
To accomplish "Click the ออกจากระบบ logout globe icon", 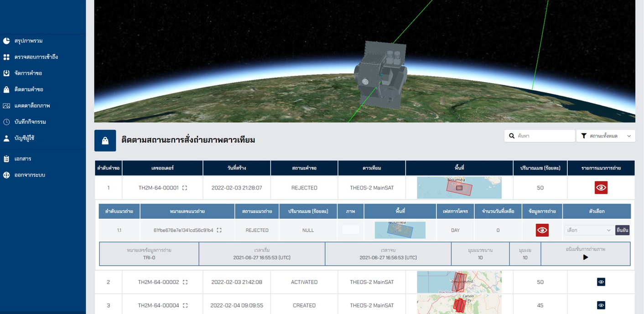I will (x=6, y=175).
